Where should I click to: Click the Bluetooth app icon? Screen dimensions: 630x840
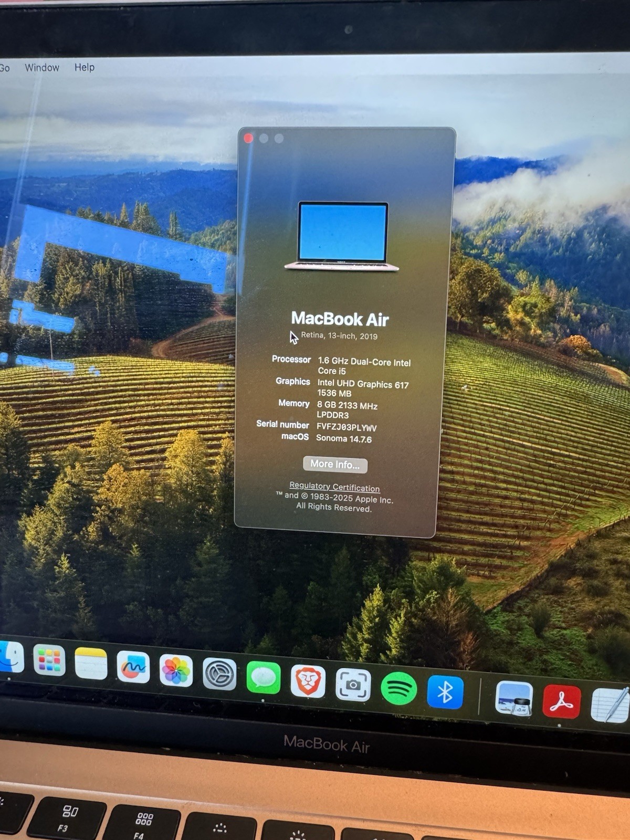(445, 692)
